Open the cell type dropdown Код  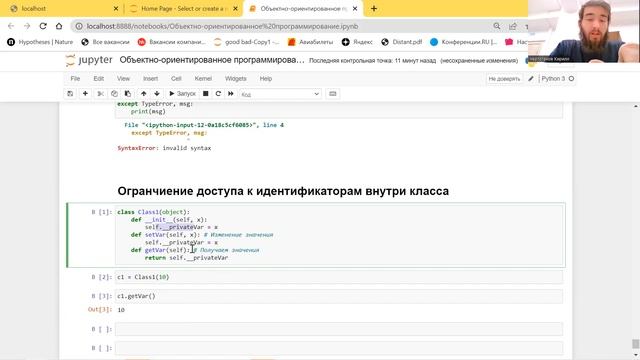tap(280, 94)
